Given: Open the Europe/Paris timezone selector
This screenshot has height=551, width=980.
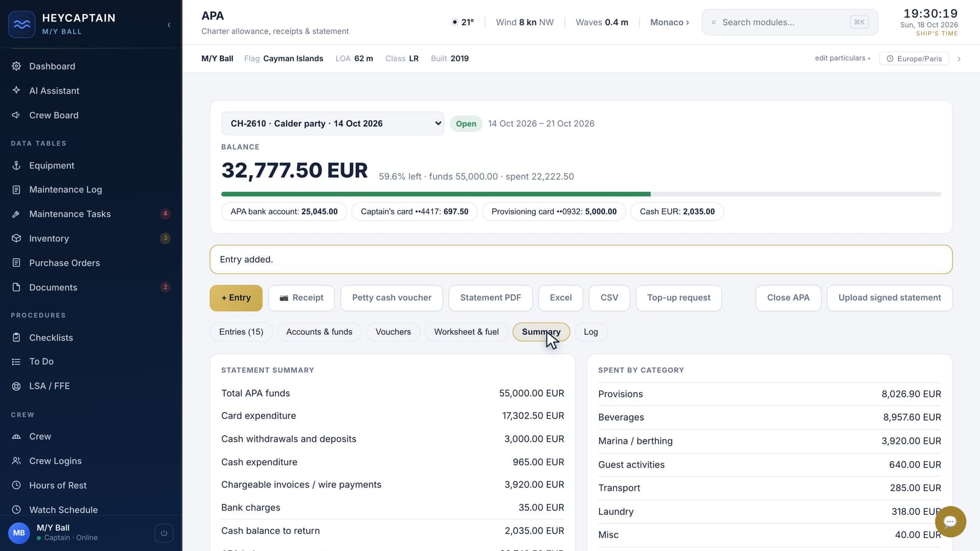Looking at the screenshot, I should pos(914,59).
